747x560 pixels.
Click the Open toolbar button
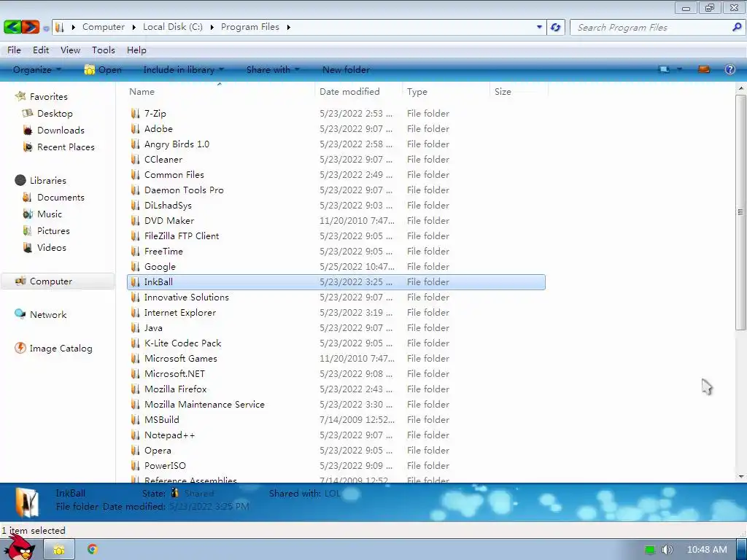click(x=103, y=69)
